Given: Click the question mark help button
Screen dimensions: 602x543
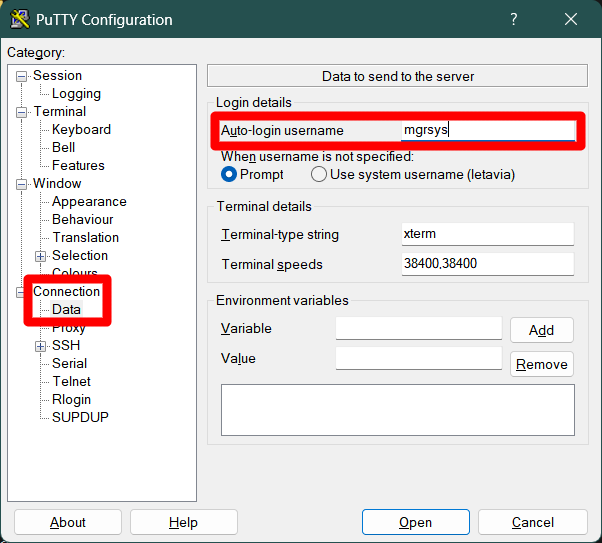Looking at the screenshot, I should click(513, 19).
